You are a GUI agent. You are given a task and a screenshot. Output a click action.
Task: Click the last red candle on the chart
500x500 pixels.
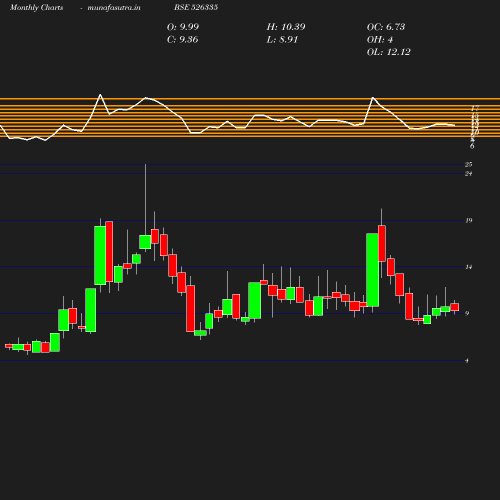pyautogui.click(x=455, y=307)
